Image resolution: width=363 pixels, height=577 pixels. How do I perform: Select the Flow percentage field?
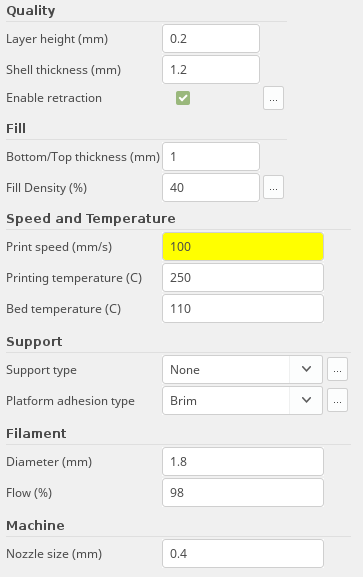(x=243, y=492)
